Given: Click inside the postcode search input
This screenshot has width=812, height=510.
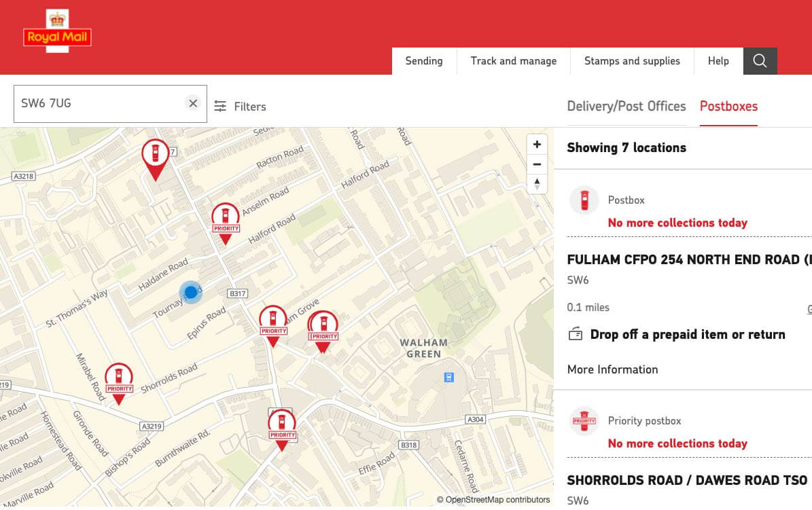Looking at the screenshot, I should (102, 103).
